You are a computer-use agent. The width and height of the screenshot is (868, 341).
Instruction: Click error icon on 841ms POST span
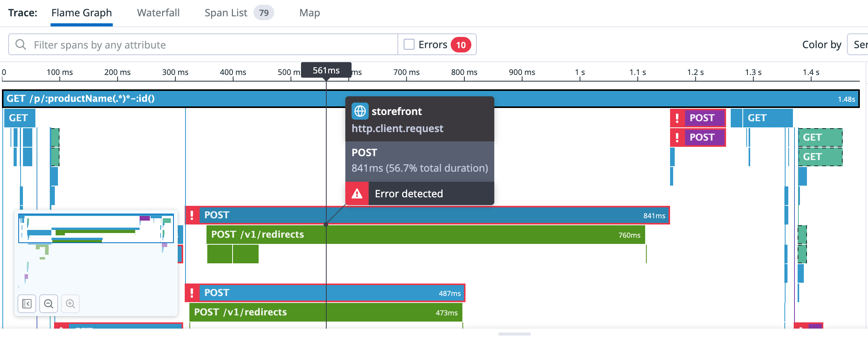click(192, 215)
